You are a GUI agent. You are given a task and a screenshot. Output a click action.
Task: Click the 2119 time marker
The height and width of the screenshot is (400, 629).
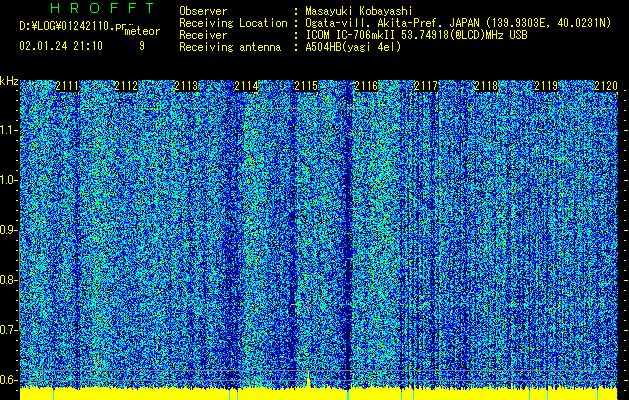[x=546, y=86]
